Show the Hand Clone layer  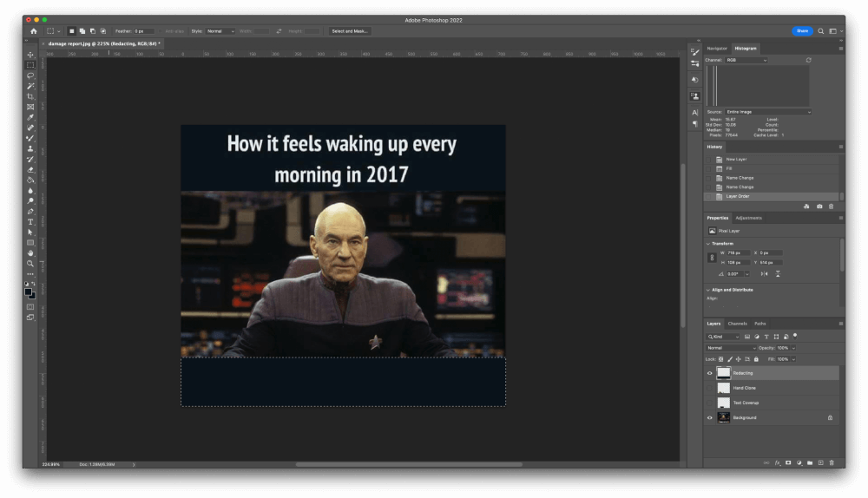(x=709, y=388)
